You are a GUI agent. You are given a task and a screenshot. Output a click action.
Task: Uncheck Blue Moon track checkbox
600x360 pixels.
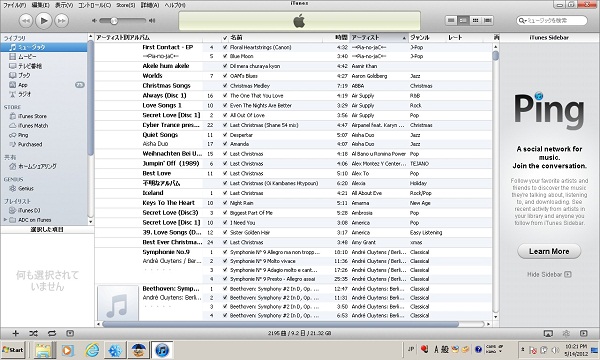[x=225, y=56]
